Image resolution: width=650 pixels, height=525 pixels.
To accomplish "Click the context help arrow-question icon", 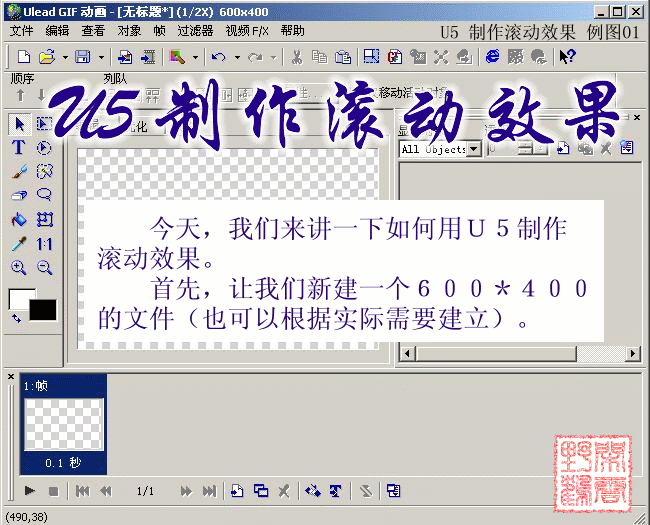I will click(x=567, y=56).
